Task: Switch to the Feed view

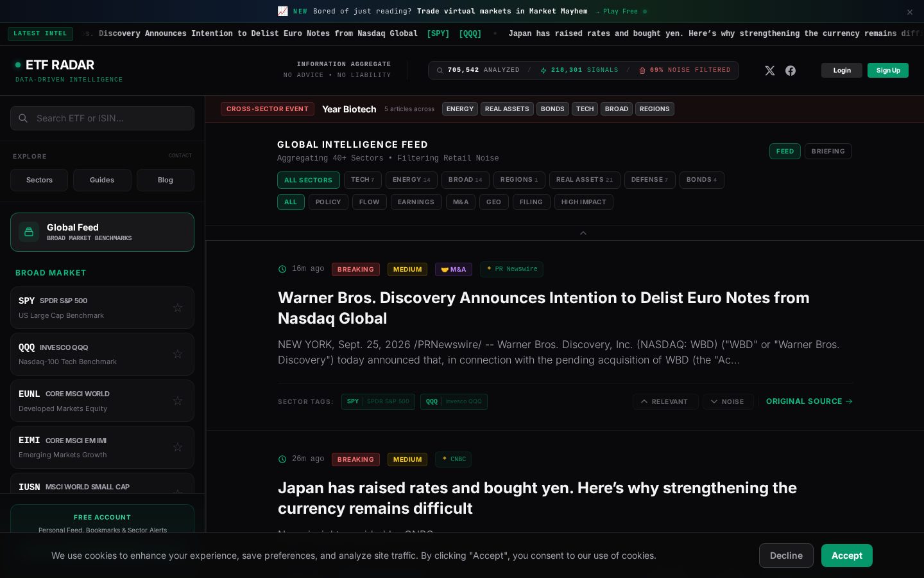Action: coord(785,152)
